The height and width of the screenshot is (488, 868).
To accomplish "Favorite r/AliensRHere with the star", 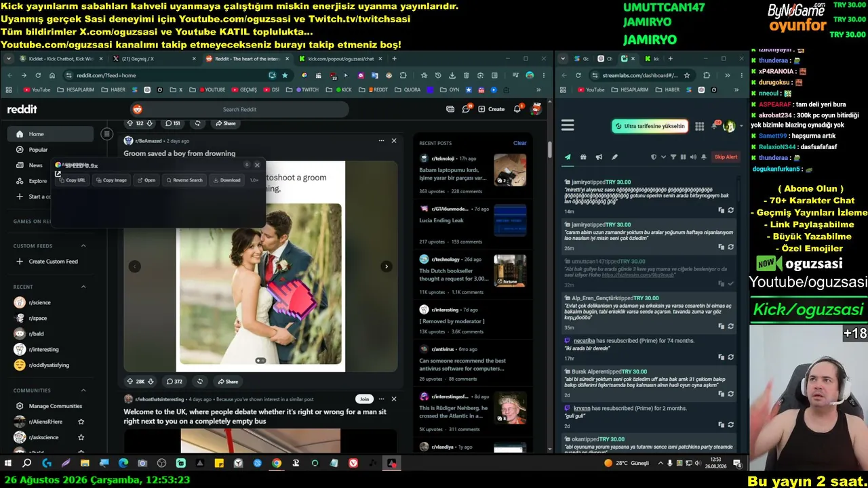I will 81,422.
